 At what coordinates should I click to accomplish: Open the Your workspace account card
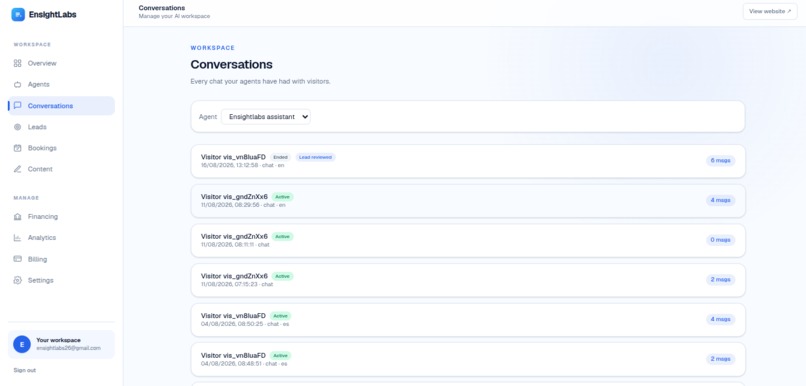tap(61, 344)
